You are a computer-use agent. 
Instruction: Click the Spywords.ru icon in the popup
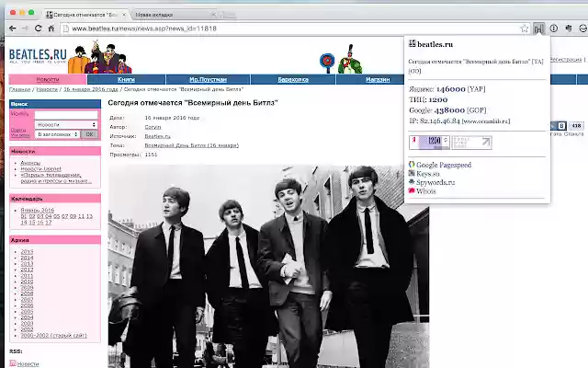pyautogui.click(x=412, y=182)
